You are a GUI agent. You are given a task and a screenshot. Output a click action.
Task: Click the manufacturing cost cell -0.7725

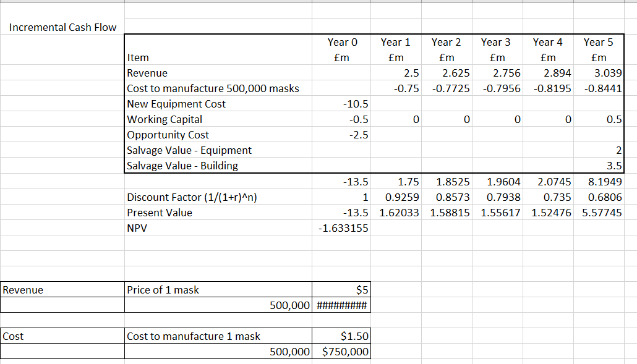447,88
